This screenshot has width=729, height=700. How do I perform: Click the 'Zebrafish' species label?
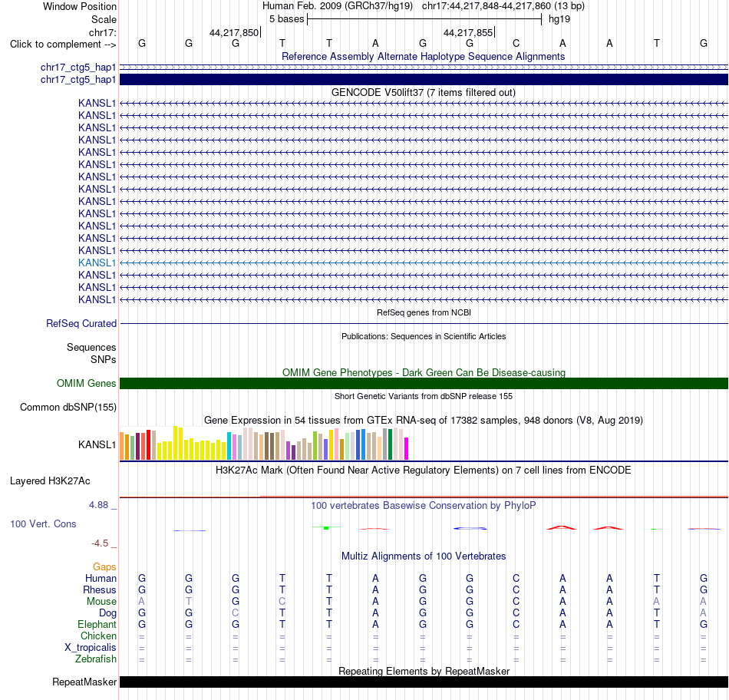click(96, 659)
